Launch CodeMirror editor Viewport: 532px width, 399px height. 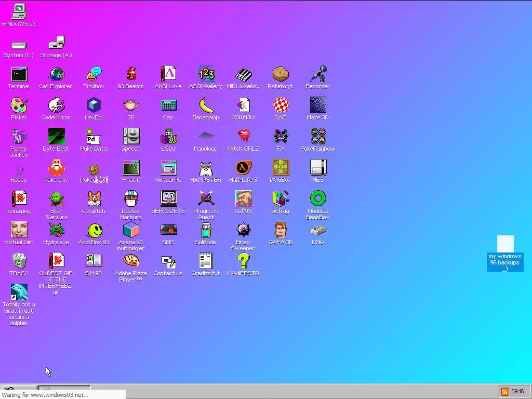56,105
